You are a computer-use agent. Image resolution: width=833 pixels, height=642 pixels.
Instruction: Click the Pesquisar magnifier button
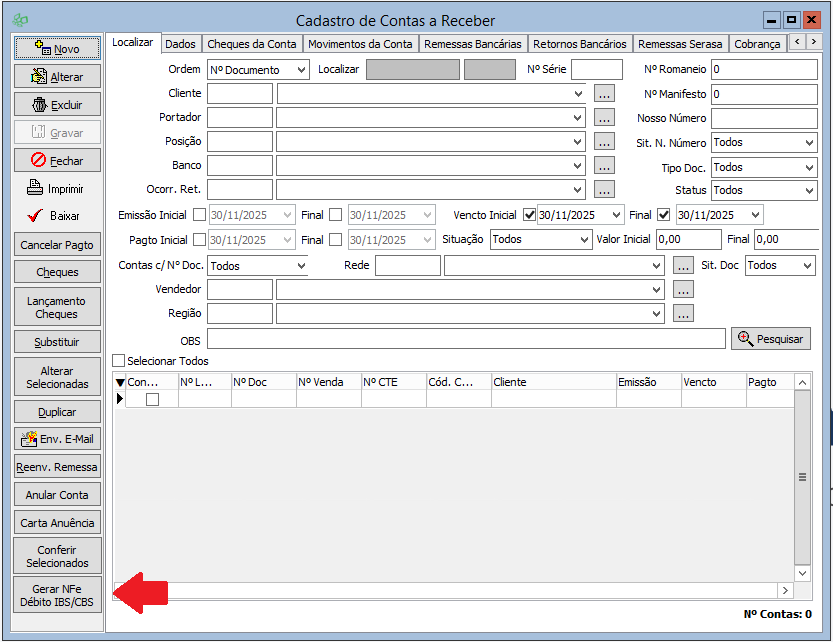point(770,339)
